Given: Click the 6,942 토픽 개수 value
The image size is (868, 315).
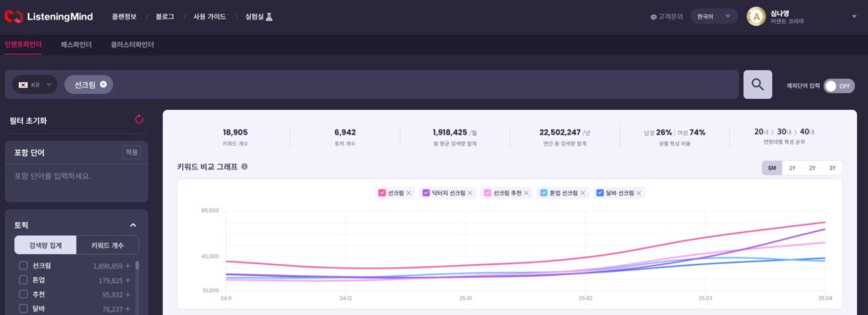Looking at the screenshot, I should click(x=345, y=133).
